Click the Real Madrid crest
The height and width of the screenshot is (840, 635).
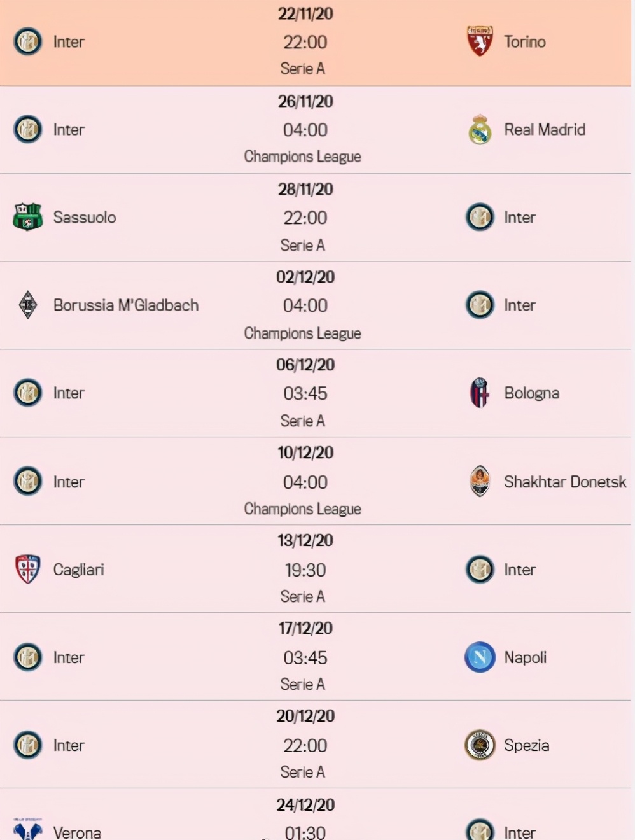(x=480, y=130)
